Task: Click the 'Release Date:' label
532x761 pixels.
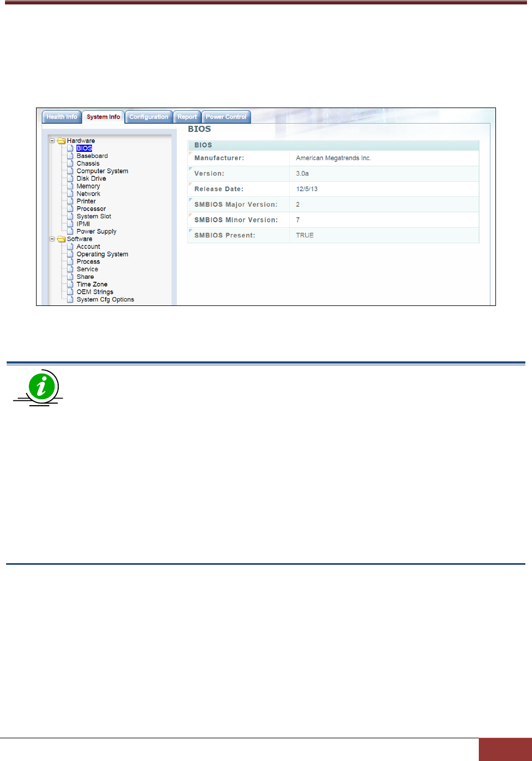Action: (x=219, y=189)
